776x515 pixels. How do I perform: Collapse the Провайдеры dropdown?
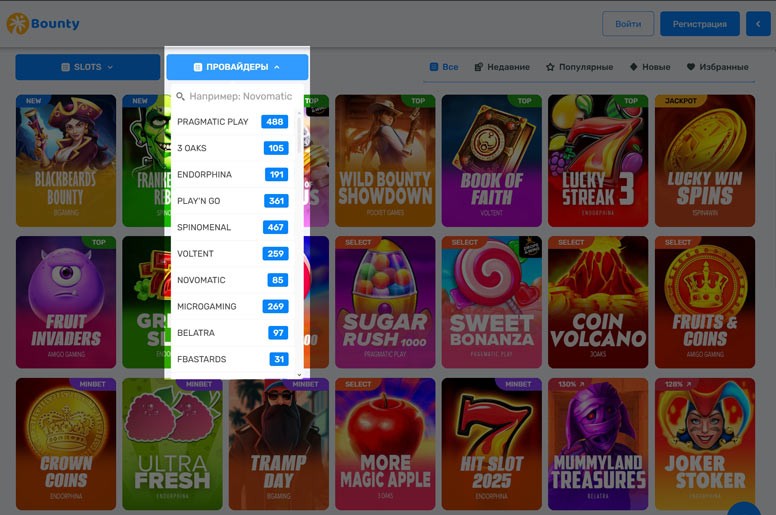click(237, 67)
